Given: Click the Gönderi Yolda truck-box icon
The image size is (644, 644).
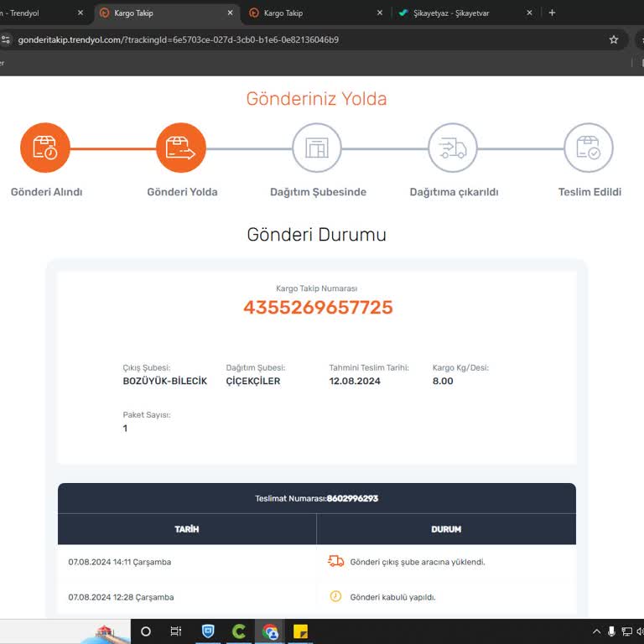Looking at the screenshot, I should [181, 148].
